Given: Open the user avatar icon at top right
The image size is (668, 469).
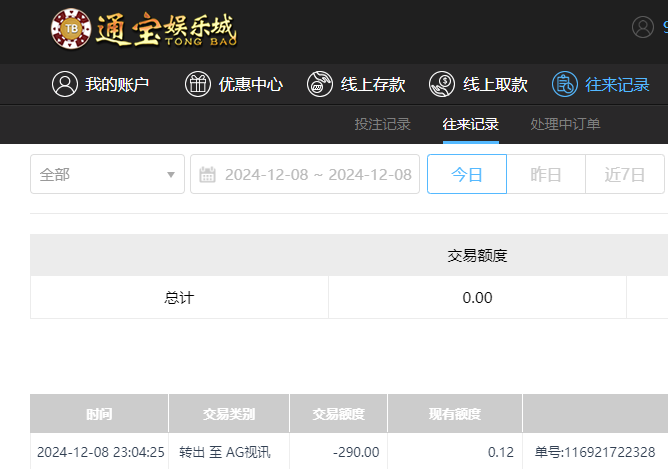Looking at the screenshot, I should point(642,27).
